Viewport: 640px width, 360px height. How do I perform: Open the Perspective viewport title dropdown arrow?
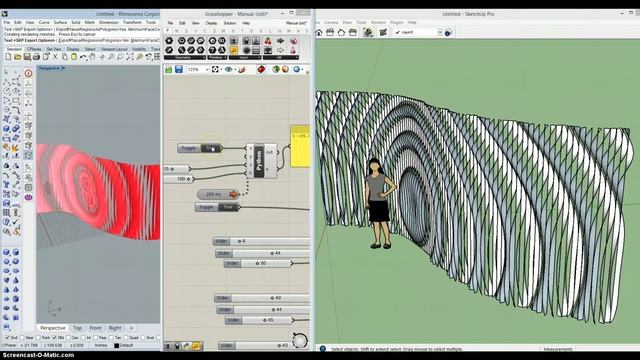coord(63,68)
